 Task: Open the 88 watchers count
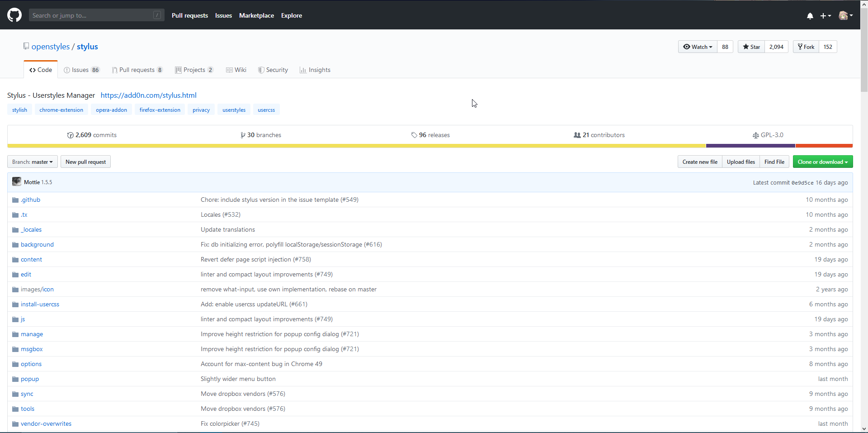tap(725, 47)
